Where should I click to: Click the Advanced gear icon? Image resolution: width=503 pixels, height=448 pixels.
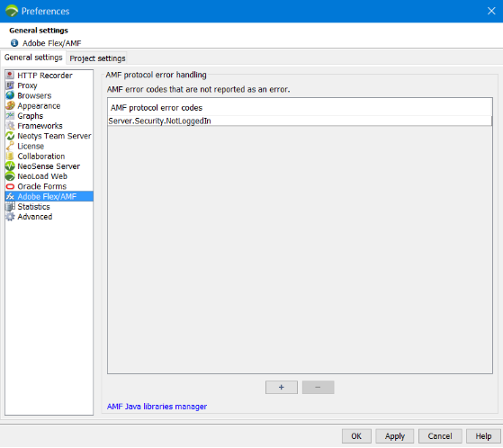tap(10, 217)
